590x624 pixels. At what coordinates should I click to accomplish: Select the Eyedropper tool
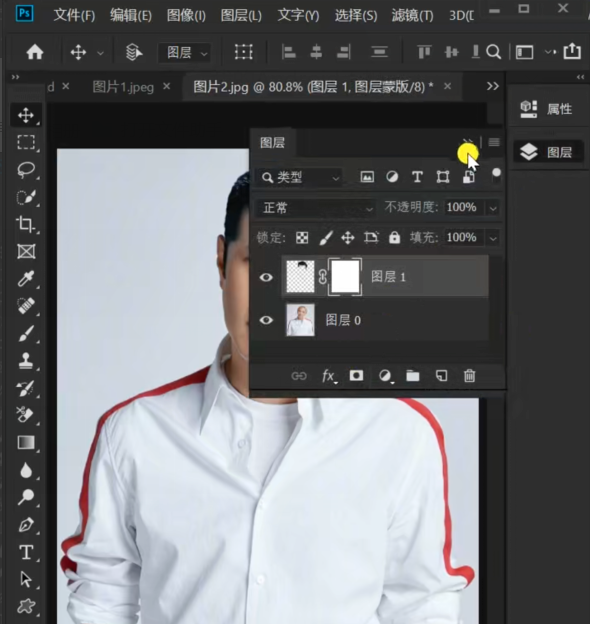coord(26,279)
